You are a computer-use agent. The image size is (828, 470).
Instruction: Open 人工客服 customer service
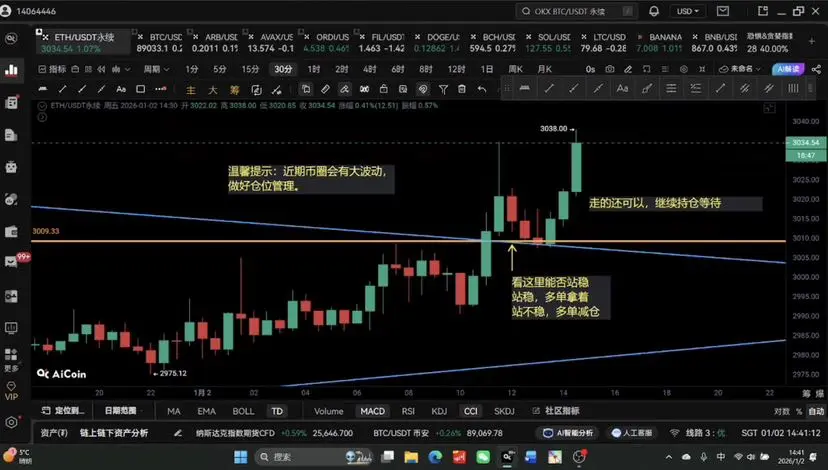tap(632, 433)
